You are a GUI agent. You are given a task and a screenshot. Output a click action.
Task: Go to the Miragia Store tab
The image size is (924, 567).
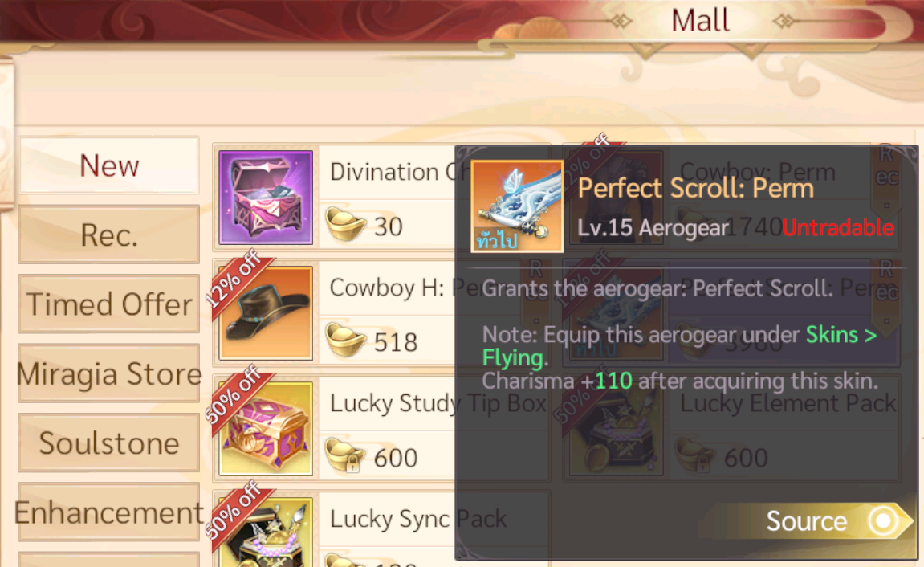(109, 373)
